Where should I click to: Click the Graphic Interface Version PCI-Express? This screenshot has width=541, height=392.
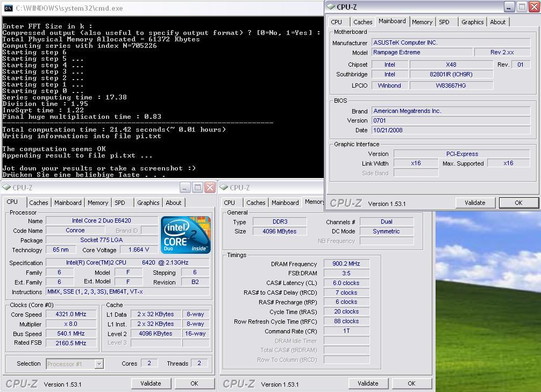pyautogui.click(x=462, y=154)
